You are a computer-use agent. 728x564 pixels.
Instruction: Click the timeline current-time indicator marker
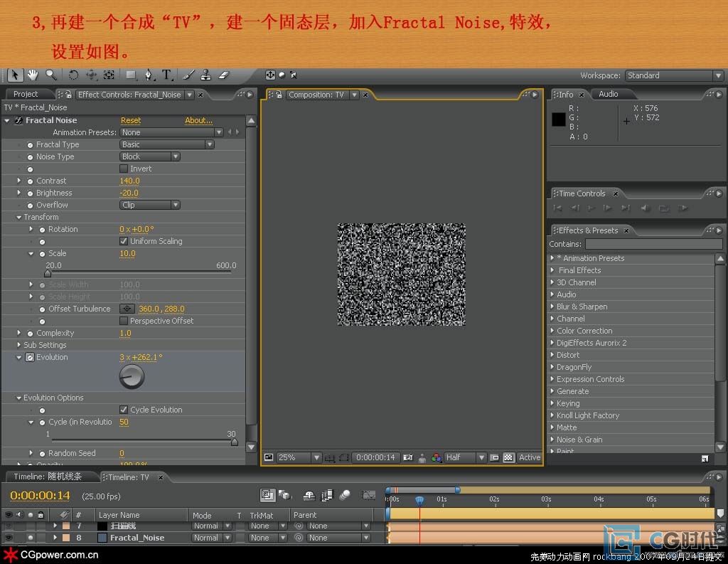(419, 501)
